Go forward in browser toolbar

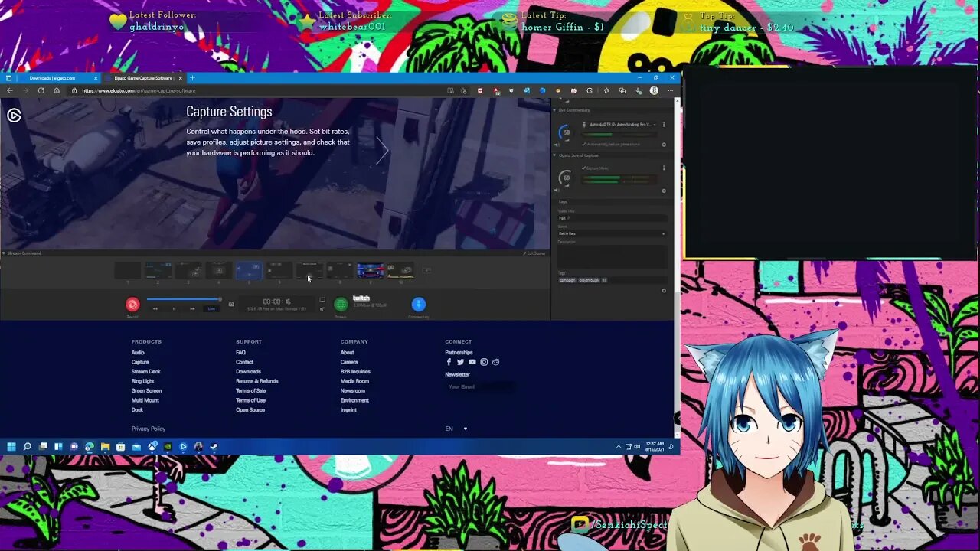tap(25, 90)
